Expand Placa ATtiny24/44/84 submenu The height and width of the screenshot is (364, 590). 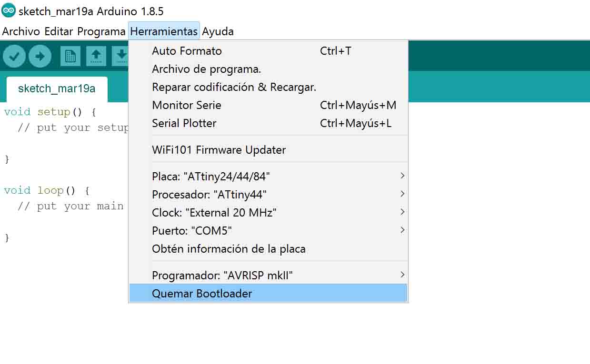269,177
